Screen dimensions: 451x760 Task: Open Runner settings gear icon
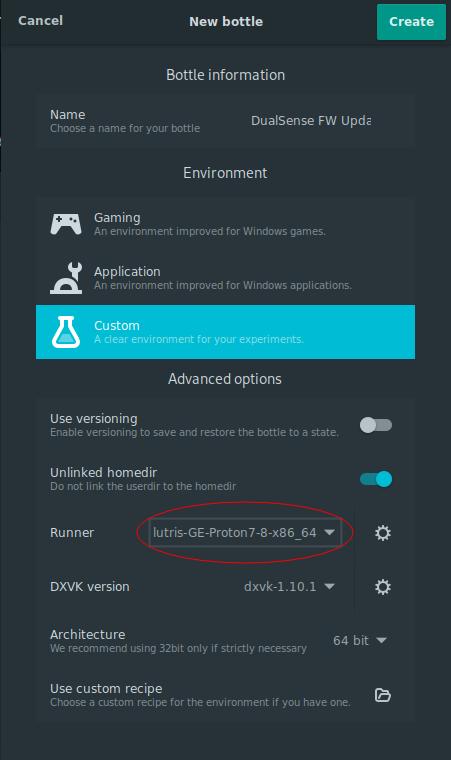[383, 533]
